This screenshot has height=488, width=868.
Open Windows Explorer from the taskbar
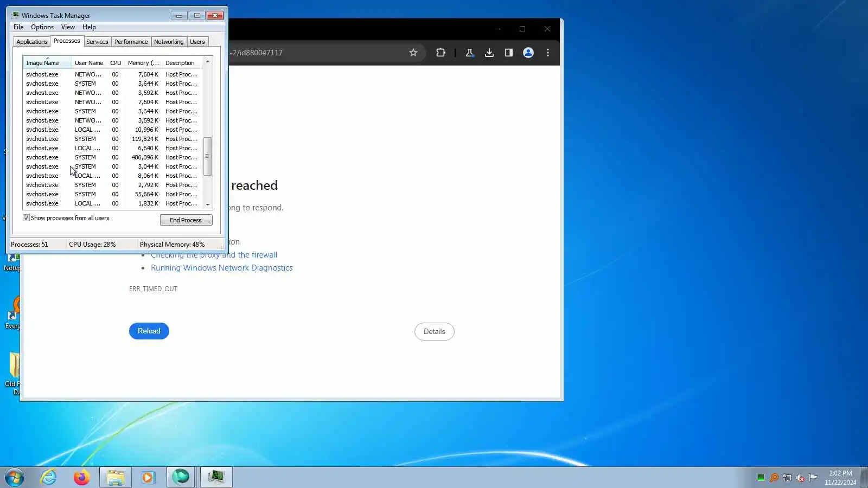click(x=116, y=477)
